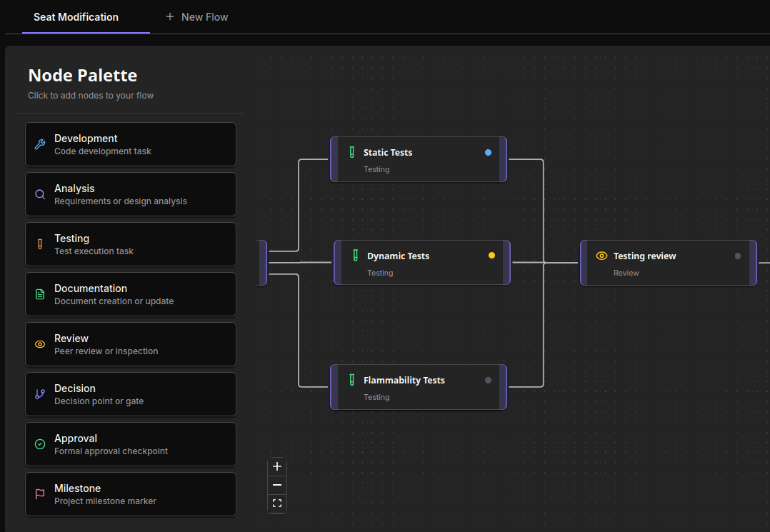The width and height of the screenshot is (770, 532).
Task: Click the Documentation page icon
Action: pyautogui.click(x=39, y=293)
